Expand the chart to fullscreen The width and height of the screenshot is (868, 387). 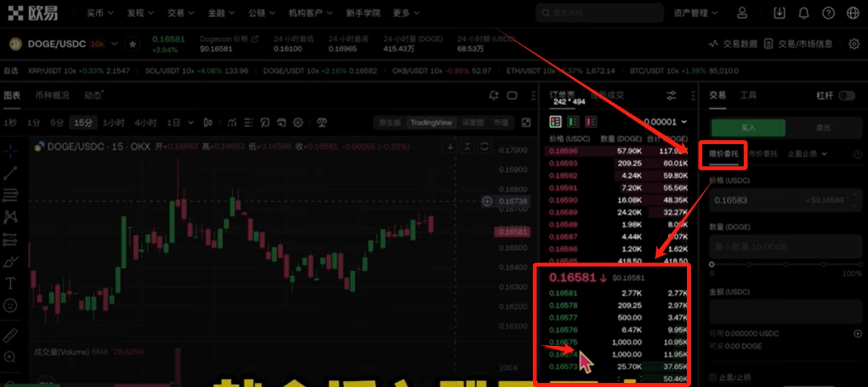pos(526,122)
